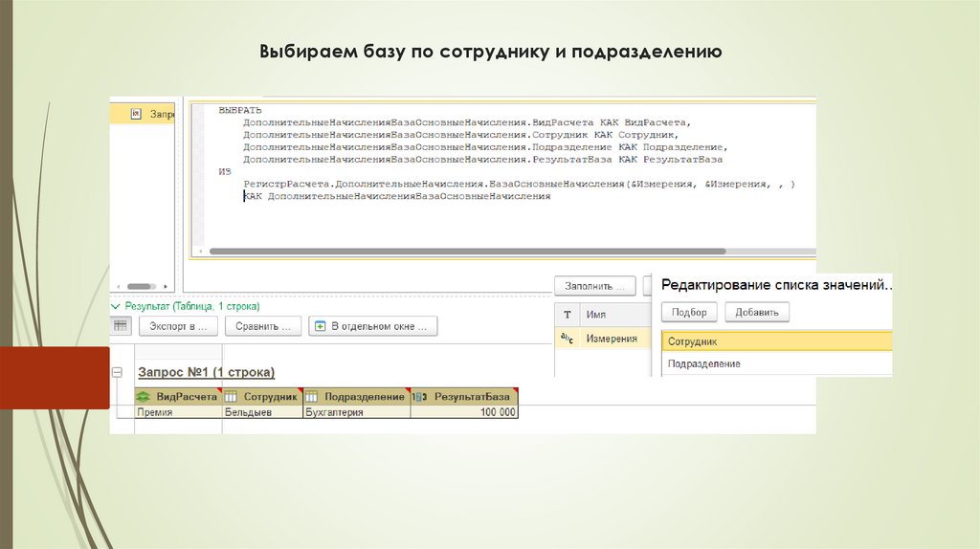Image resolution: width=980 pixels, height=549 pixels.
Task: Click the T column header in parameters
Action: pos(568,315)
